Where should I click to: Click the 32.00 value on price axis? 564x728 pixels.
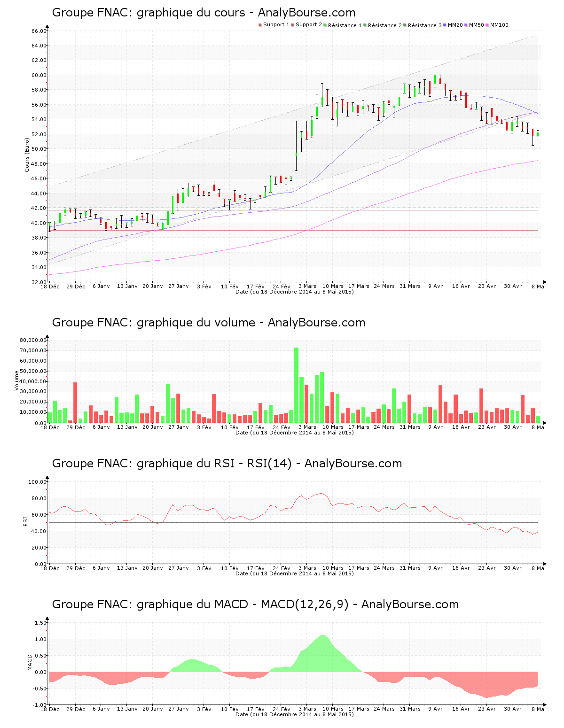[39, 282]
